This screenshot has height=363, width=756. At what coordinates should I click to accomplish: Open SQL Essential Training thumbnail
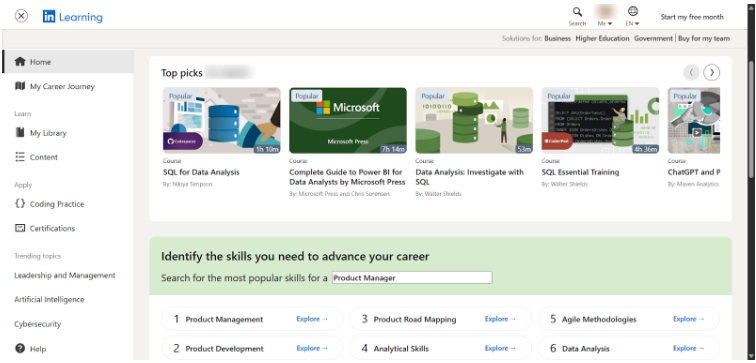pos(600,121)
